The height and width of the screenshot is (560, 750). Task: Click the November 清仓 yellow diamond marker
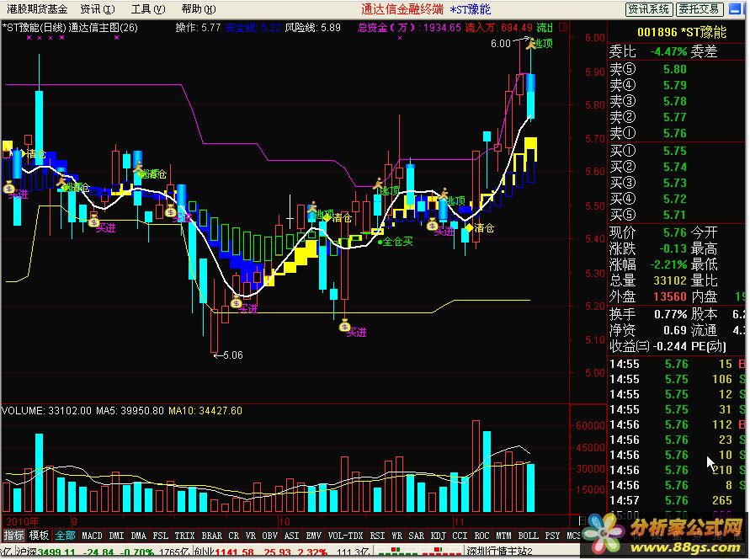(469, 228)
